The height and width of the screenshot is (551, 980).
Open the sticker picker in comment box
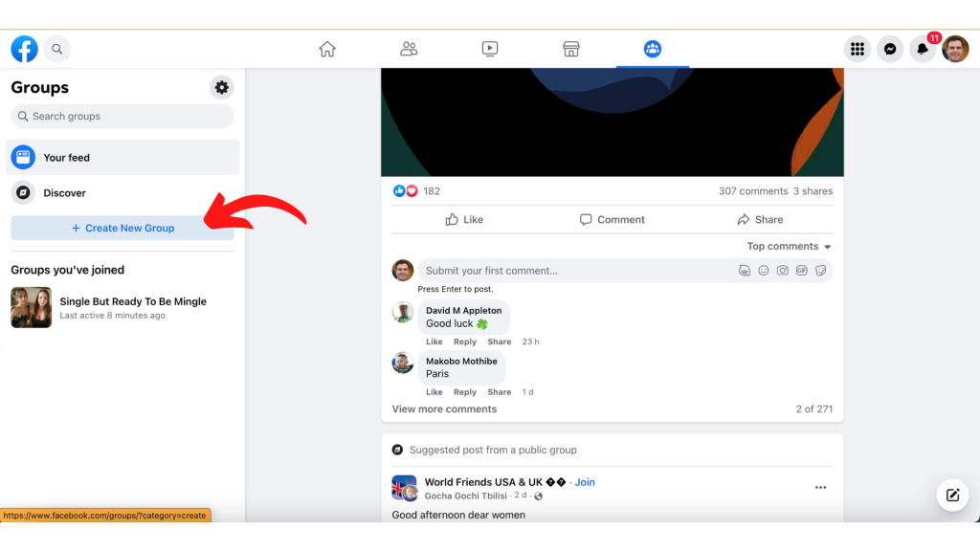[820, 271]
